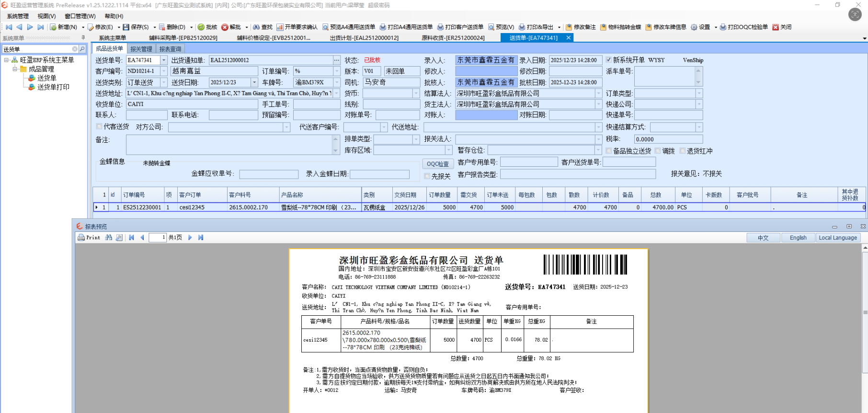
Task: Click 预览(V) preview icon
Action: point(491,27)
